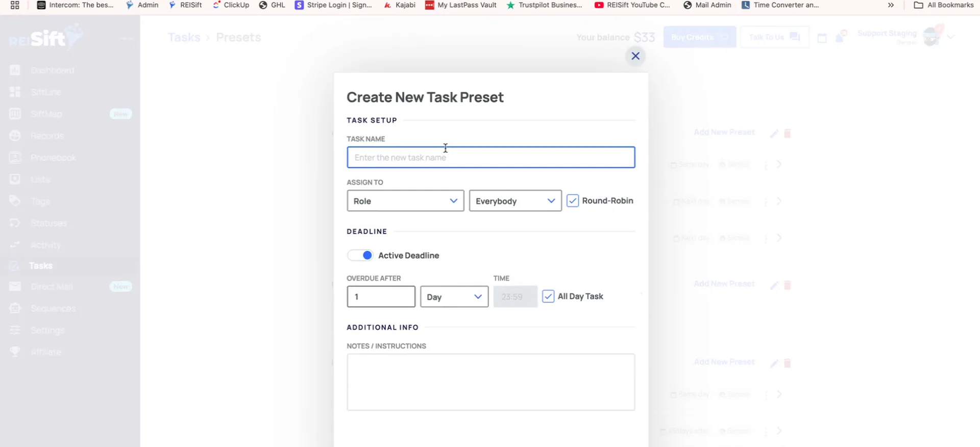The image size is (980, 447).
Task: Open the ClickUp bookmark
Action: tap(231, 5)
